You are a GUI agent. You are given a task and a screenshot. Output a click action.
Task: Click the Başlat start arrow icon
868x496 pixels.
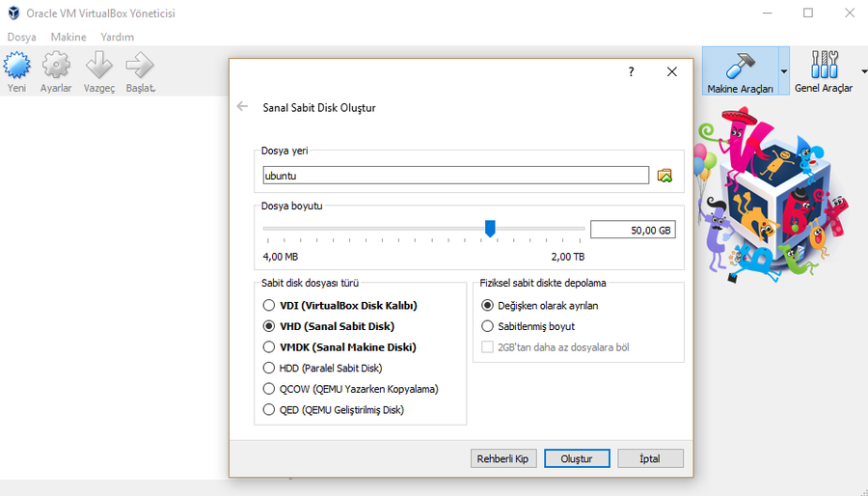141,67
